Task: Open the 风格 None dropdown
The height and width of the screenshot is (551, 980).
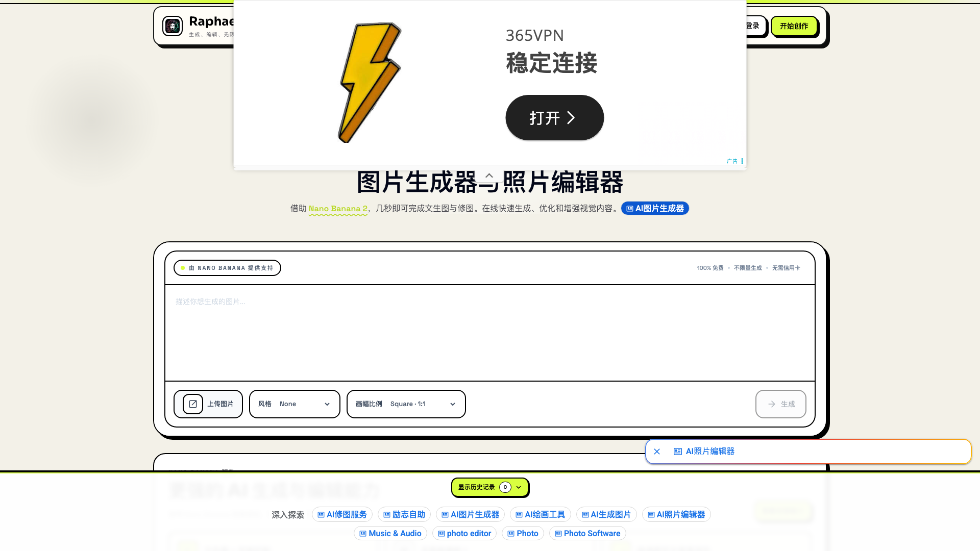Action: coord(295,404)
